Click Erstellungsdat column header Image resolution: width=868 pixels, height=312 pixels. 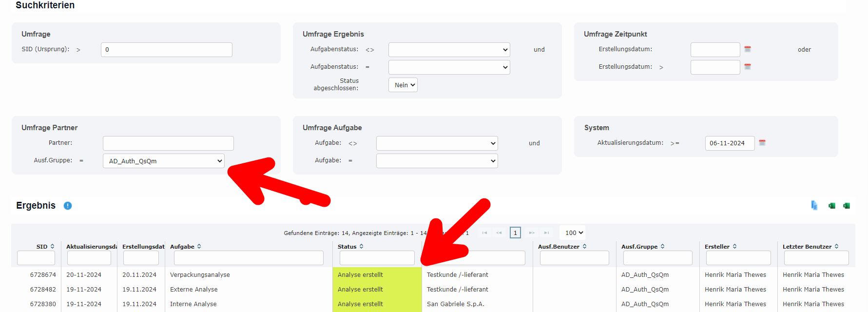(x=143, y=247)
